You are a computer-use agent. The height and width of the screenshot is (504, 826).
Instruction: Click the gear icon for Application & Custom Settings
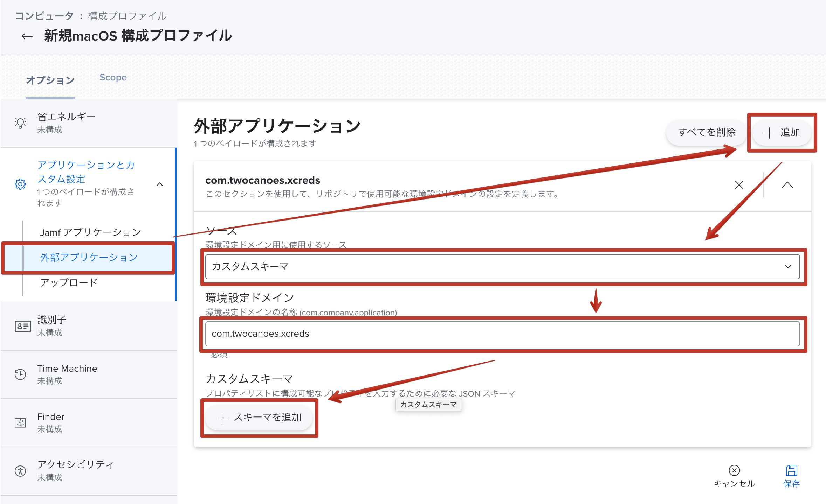point(20,184)
